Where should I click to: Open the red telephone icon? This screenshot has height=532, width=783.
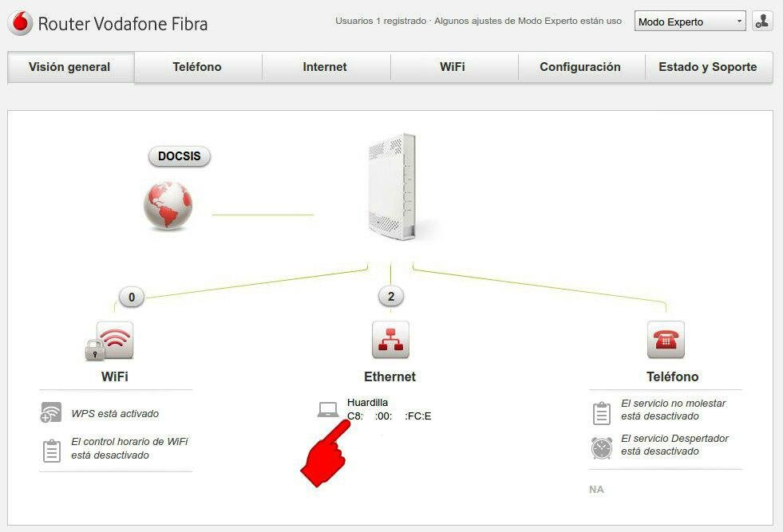tap(666, 340)
